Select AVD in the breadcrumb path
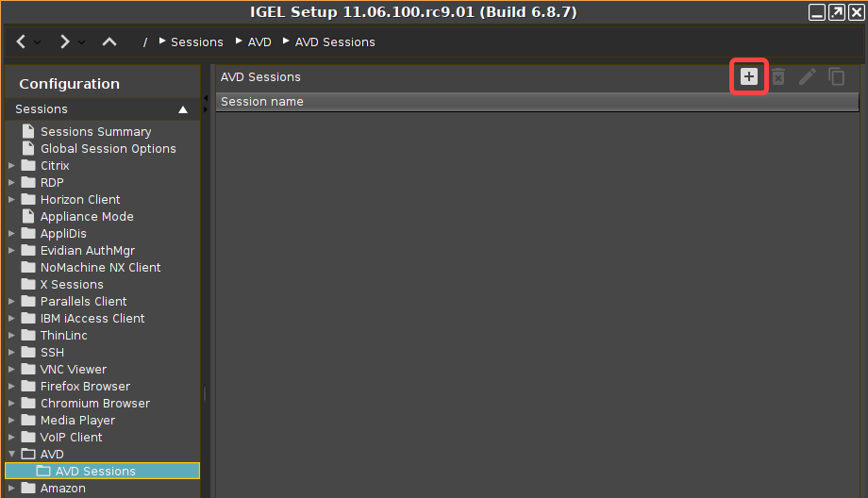Image resolution: width=868 pixels, height=498 pixels. coord(259,42)
